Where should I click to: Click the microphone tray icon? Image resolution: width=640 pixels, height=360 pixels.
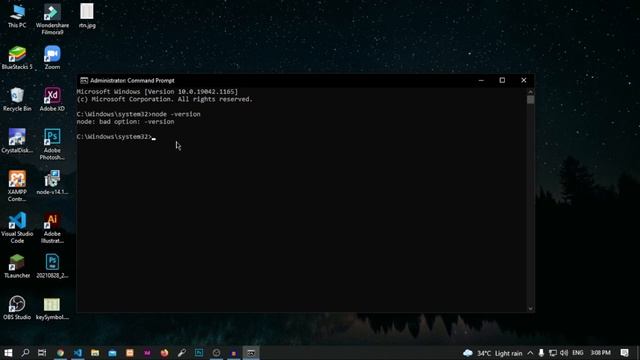541,353
